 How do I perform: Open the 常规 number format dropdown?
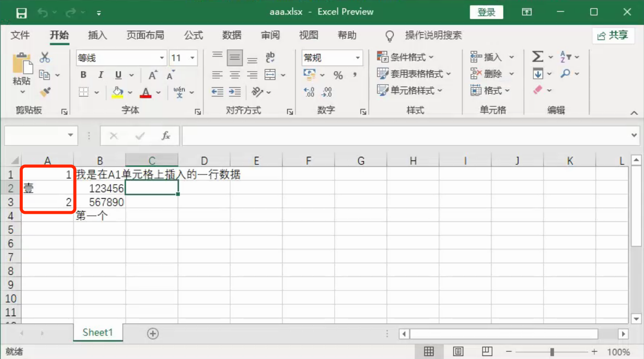[358, 58]
